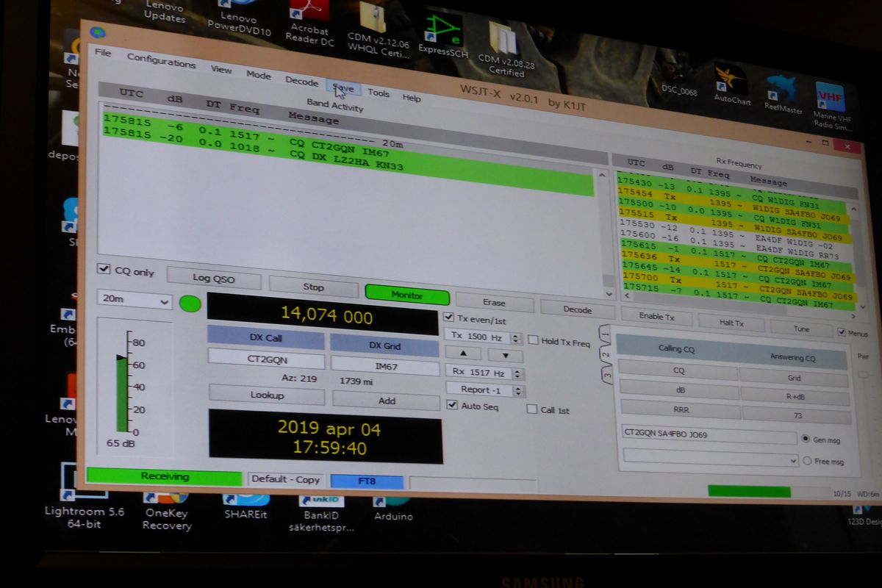This screenshot has width=882, height=588.
Task: Launch the Arduino desktop shortcut
Action: pyautogui.click(x=392, y=509)
